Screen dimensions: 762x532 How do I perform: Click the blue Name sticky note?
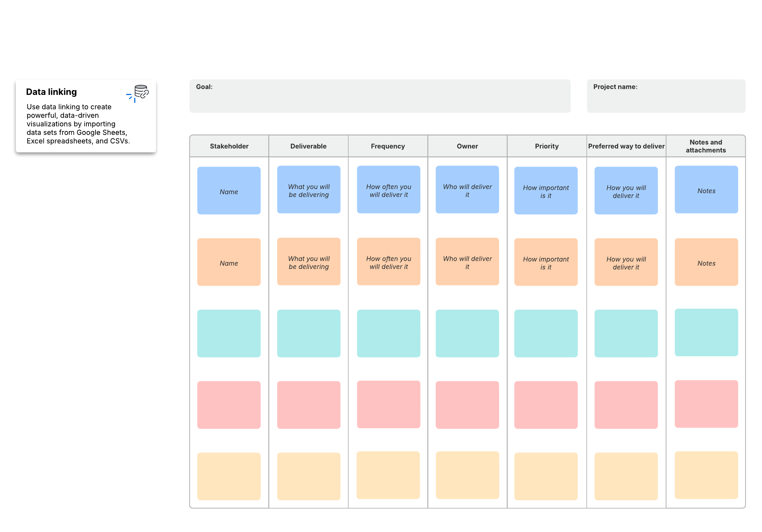click(229, 191)
